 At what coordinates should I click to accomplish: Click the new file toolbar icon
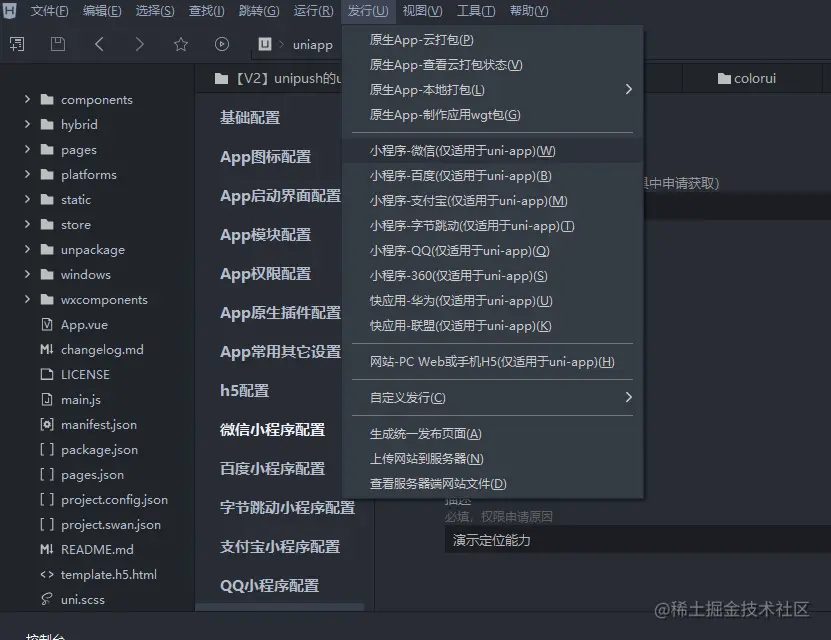(17, 44)
